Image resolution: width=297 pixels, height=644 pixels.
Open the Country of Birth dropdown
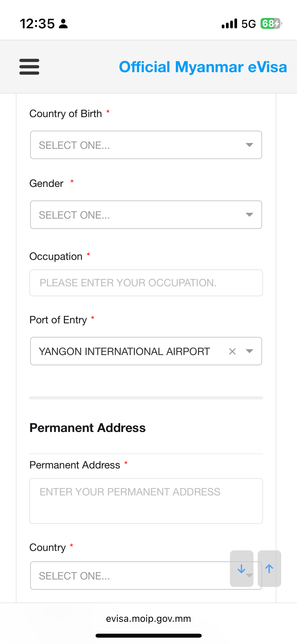pyautogui.click(x=146, y=145)
